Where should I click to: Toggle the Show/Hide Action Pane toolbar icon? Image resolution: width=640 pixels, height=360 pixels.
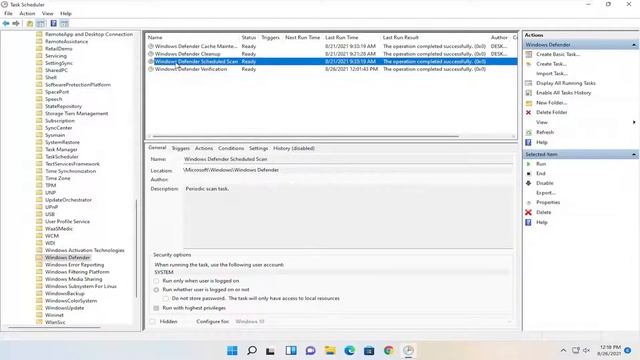[64, 24]
